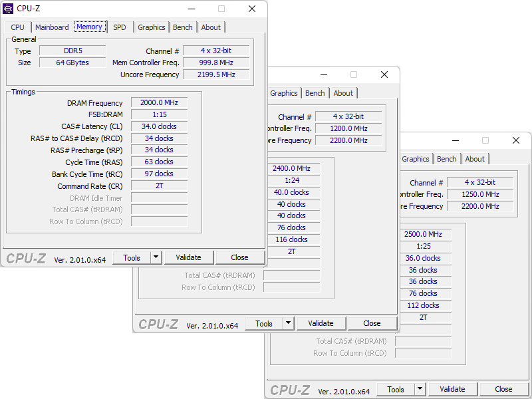
Task: Go to the SPD tab
Action: click(119, 27)
